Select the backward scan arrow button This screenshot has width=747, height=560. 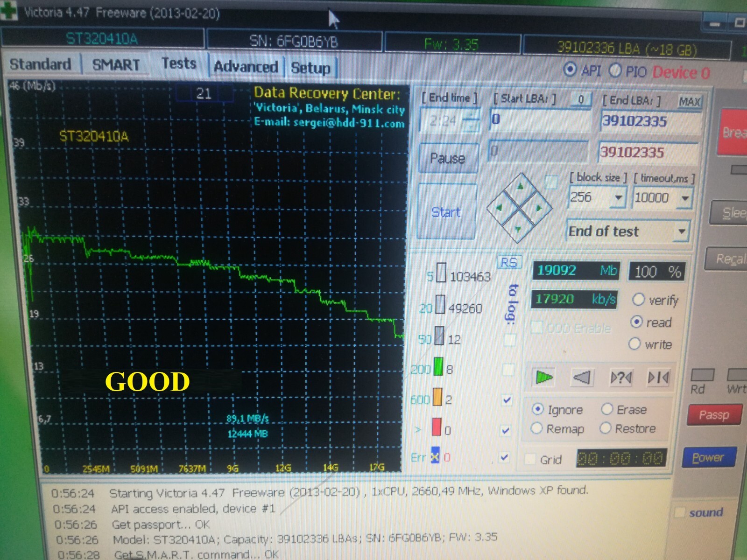[582, 377]
